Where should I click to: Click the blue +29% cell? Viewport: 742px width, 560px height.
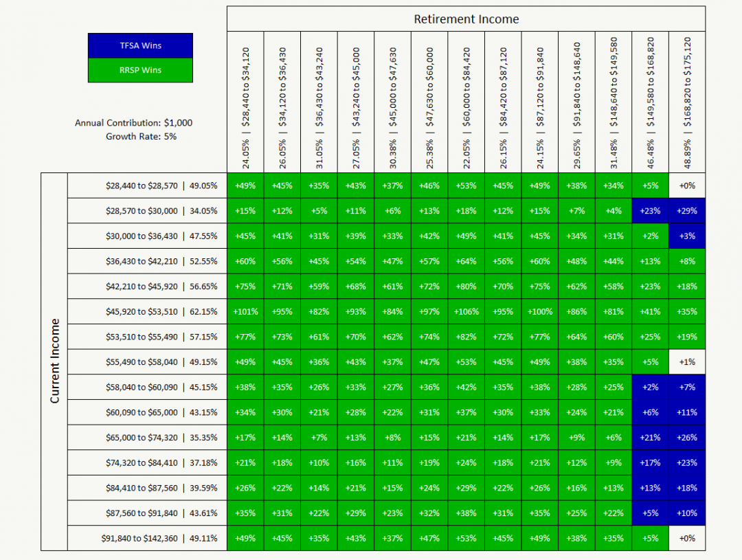(x=687, y=211)
